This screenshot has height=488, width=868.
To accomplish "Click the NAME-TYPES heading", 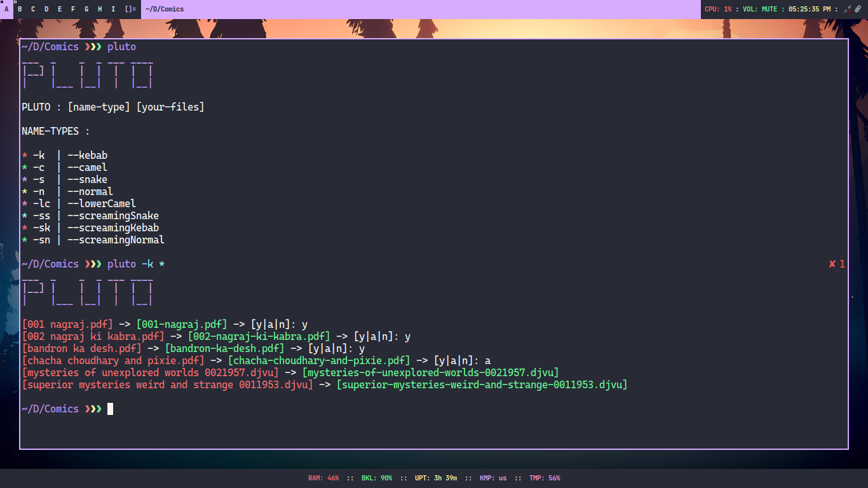I will tap(56, 131).
